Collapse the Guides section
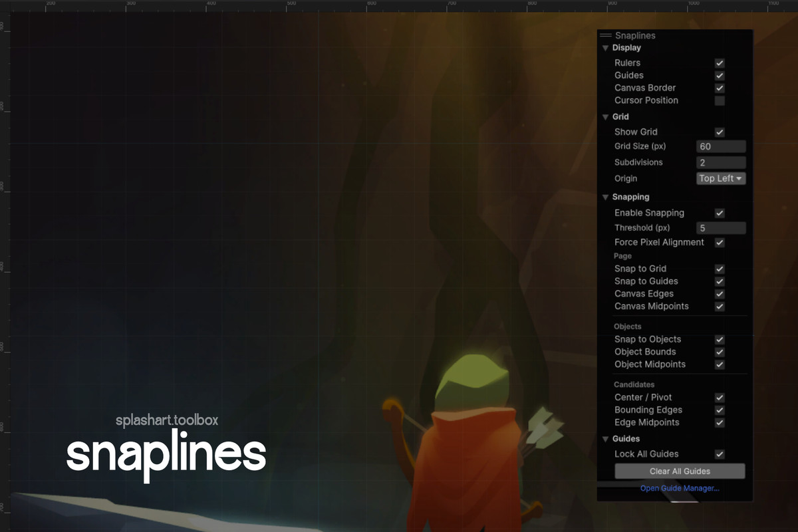Image resolution: width=798 pixels, height=532 pixels. (x=605, y=439)
